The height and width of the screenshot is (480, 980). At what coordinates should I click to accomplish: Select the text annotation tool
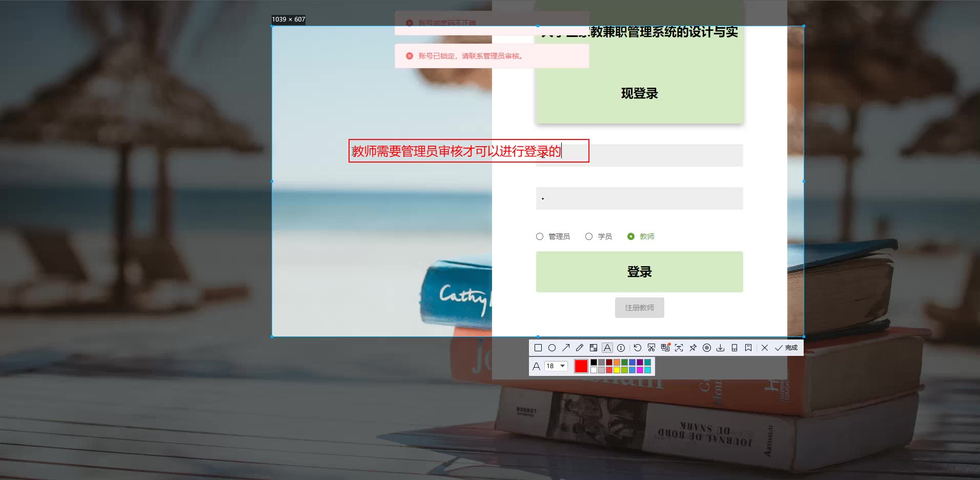coord(607,348)
